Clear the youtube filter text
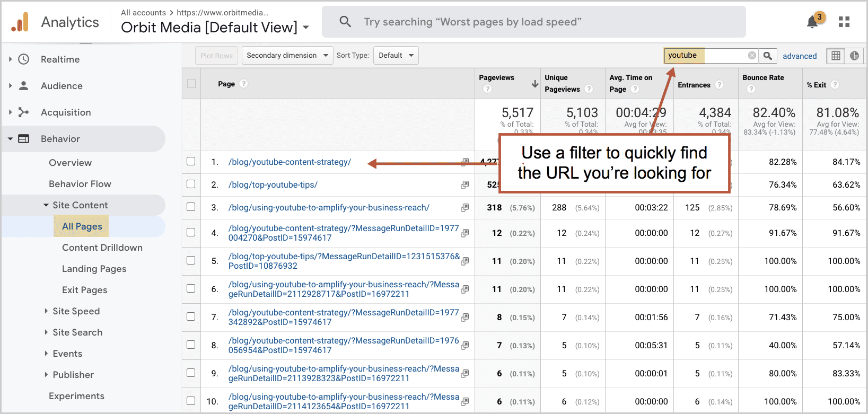The image size is (868, 414). [x=752, y=56]
